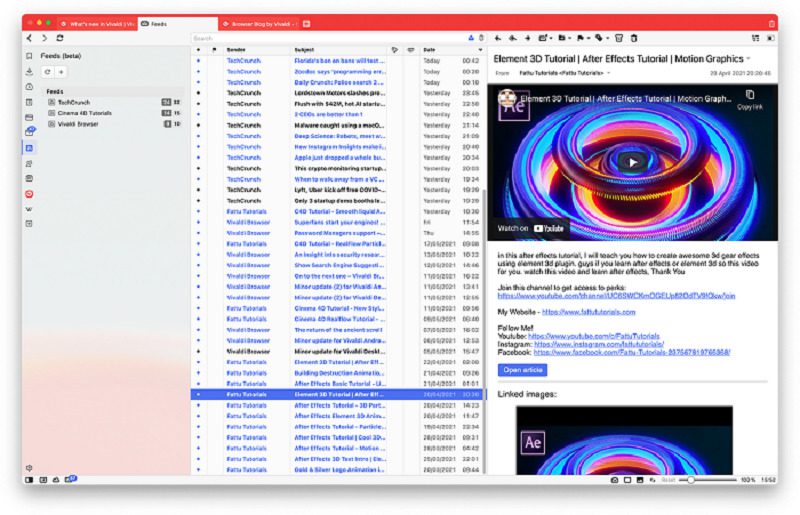Click the refresh feeds button
The height and width of the screenshot is (515, 800).
(48, 72)
